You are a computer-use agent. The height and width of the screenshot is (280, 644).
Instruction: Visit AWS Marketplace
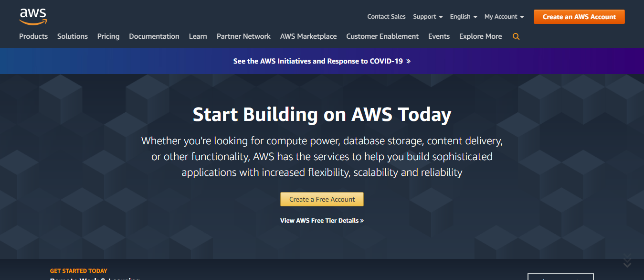(x=308, y=36)
